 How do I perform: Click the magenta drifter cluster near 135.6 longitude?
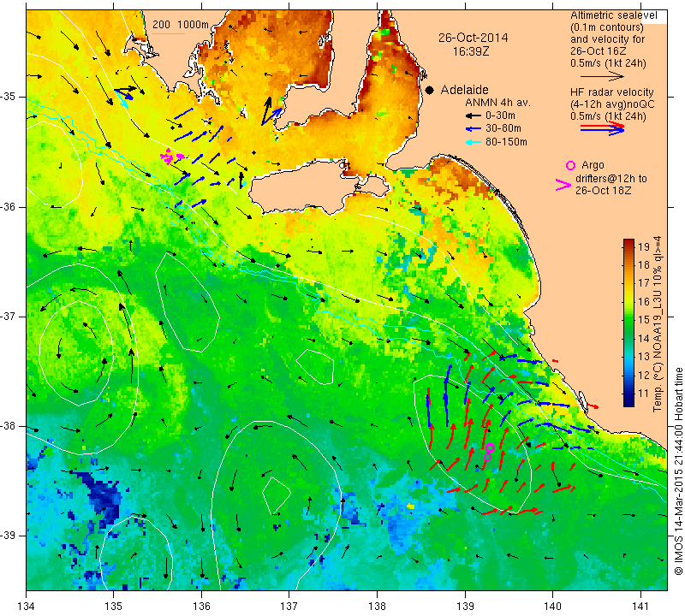[x=172, y=157]
